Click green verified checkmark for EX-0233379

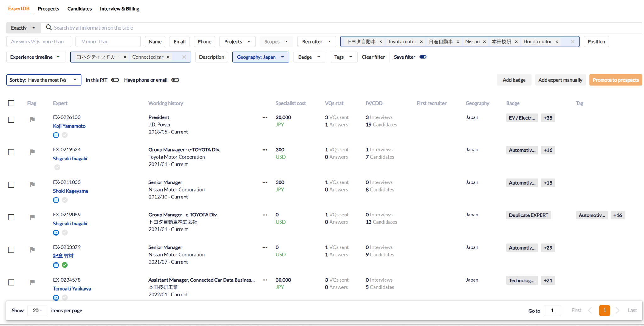click(65, 265)
